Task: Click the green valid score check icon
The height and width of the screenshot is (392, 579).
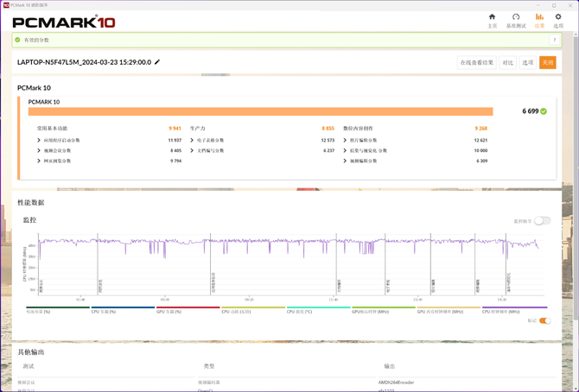Action: (17, 40)
